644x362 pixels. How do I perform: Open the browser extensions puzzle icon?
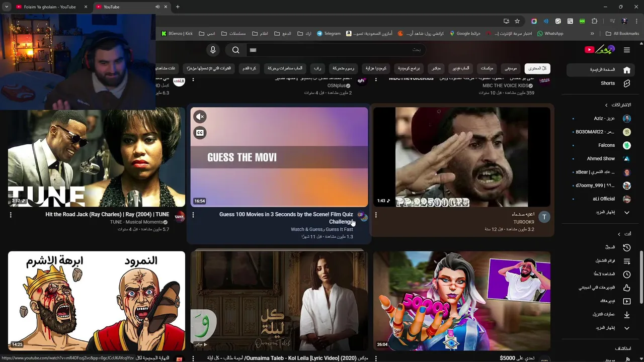(x=594, y=21)
